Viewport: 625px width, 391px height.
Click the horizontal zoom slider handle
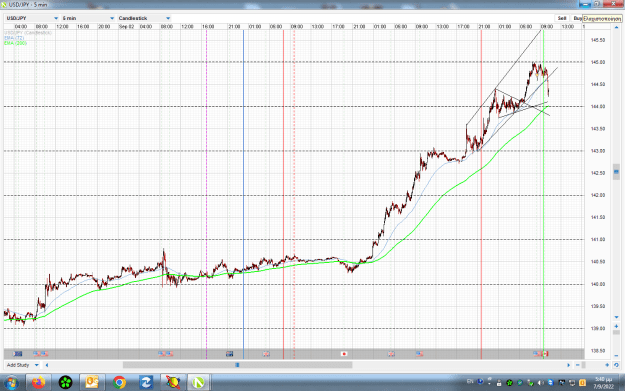[x=584, y=365]
